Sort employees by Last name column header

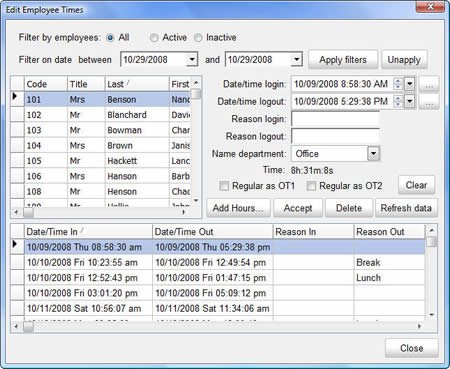click(137, 84)
